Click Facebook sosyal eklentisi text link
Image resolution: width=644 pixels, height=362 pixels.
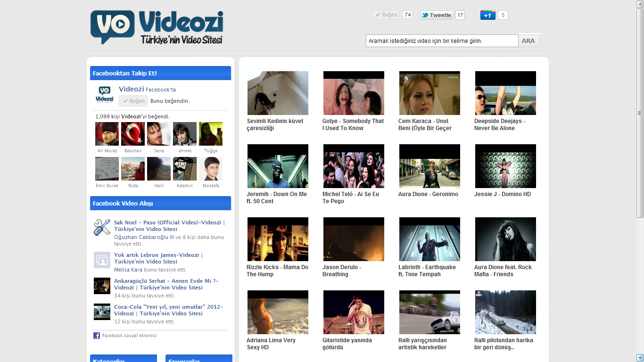(130, 336)
